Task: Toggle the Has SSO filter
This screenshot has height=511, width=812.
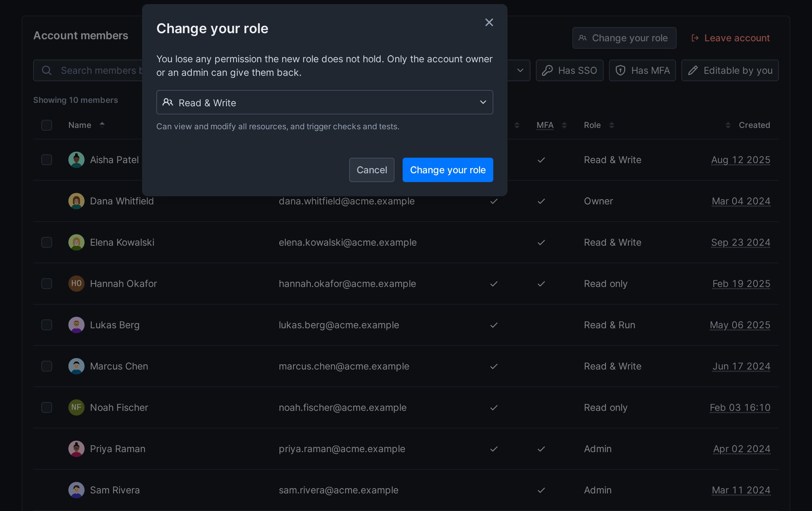Action: pos(569,70)
